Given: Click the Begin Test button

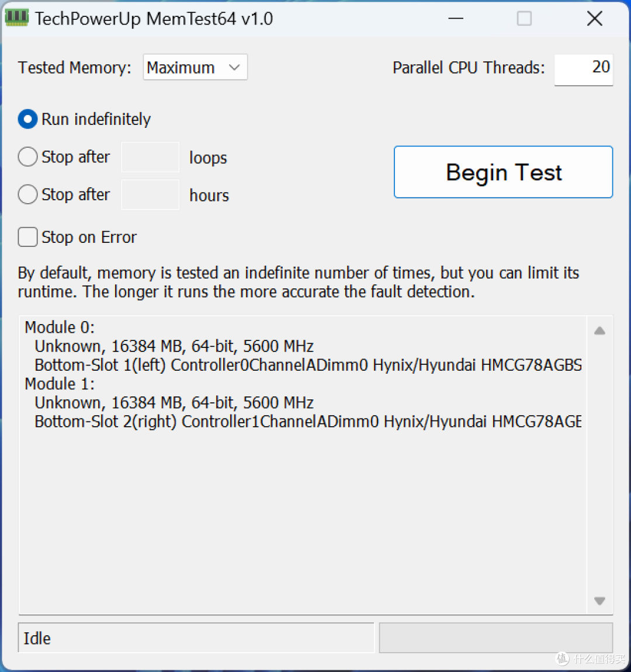Looking at the screenshot, I should tap(503, 172).
